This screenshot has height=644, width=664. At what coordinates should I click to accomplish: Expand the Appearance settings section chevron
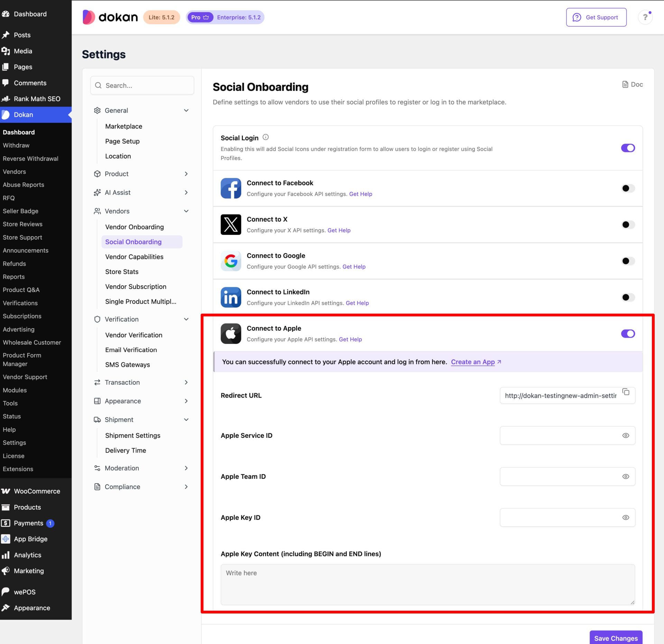[186, 401]
